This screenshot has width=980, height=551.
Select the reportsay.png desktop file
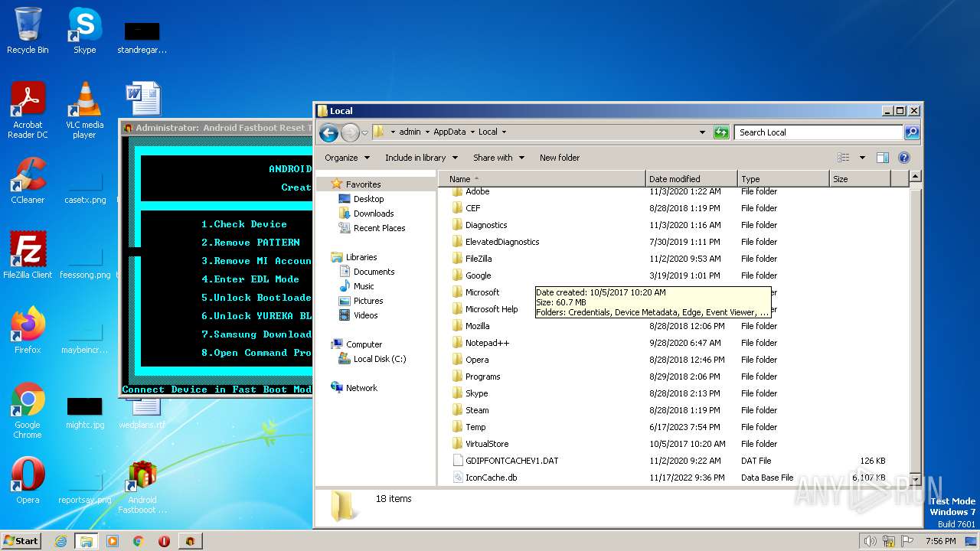pos(84,488)
